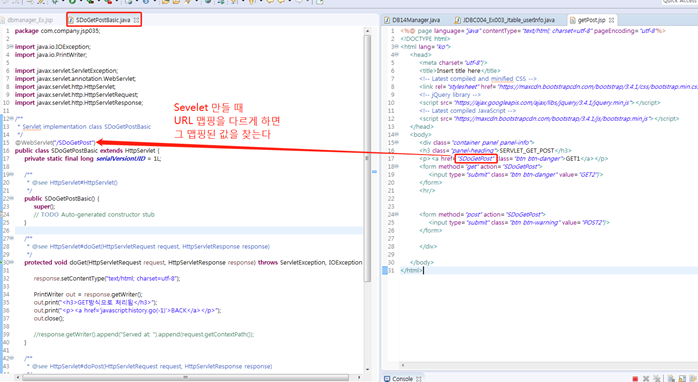Clear the console with the document icon

pos(671,379)
